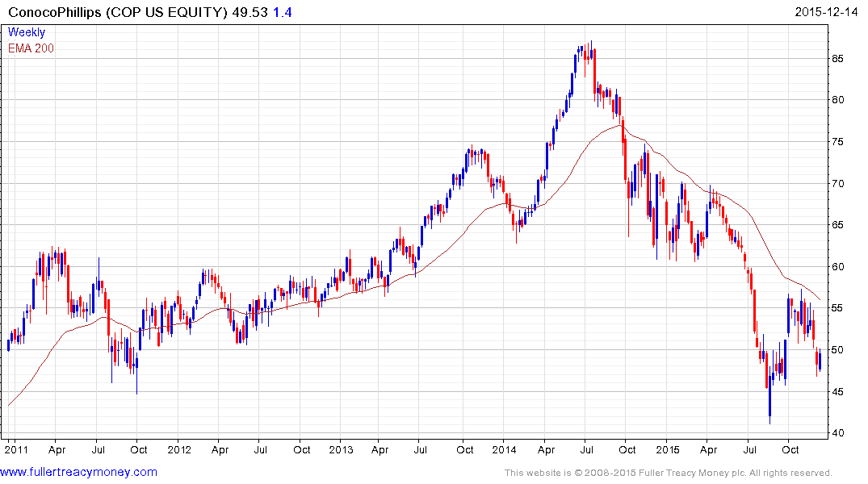Screen dimensions: 868x484
Task: Click the ConoCoPhillips (COP US EQUITY) chart title
Action: (x=117, y=12)
